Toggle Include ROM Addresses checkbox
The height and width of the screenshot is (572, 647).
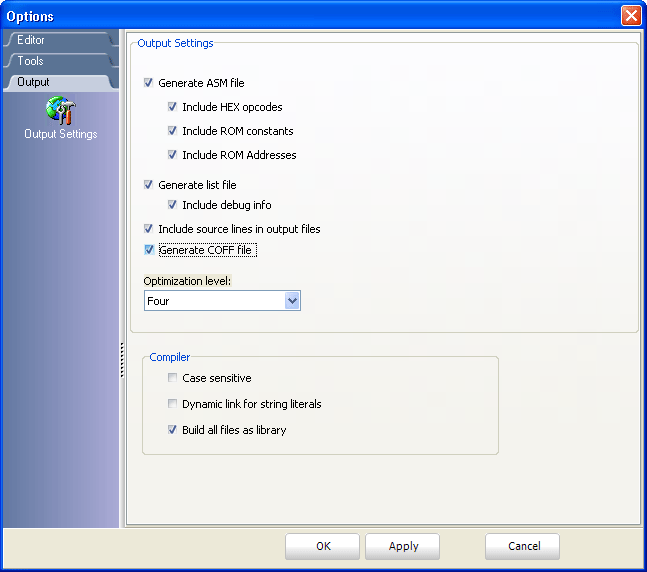pyautogui.click(x=172, y=155)
